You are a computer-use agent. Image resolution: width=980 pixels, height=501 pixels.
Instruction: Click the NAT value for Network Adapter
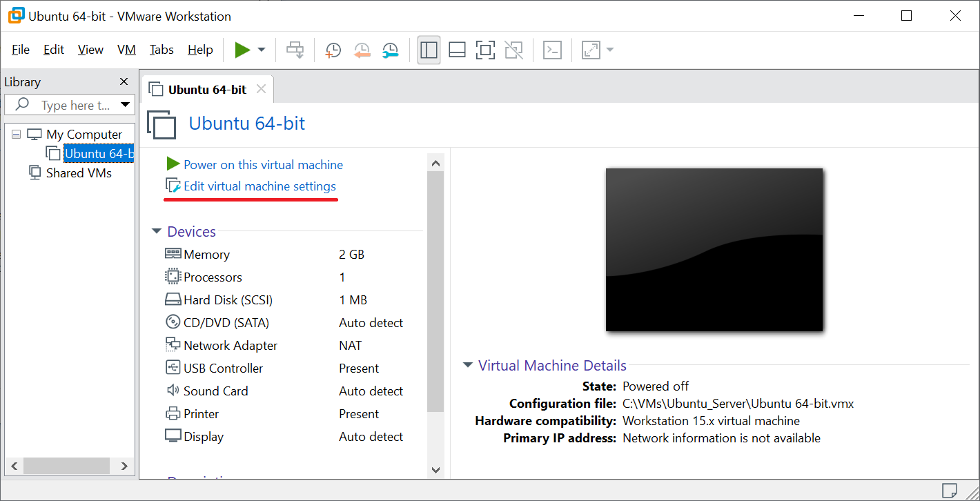coord(351,345)
